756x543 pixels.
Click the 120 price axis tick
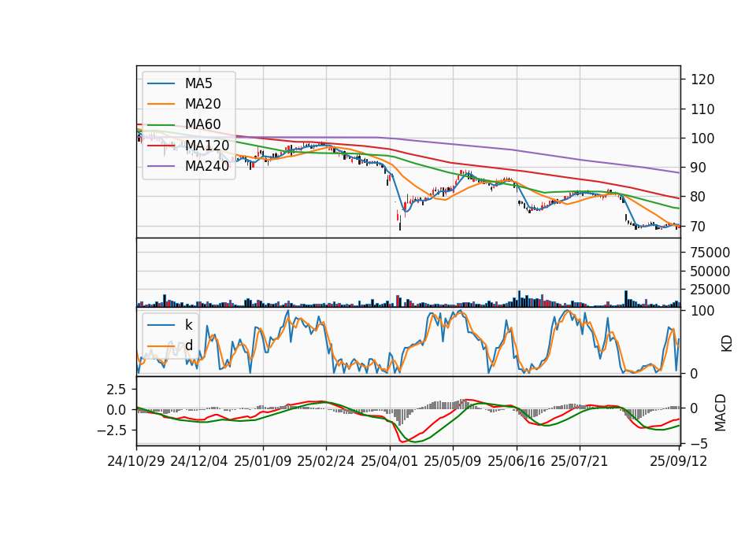point(702,79)
